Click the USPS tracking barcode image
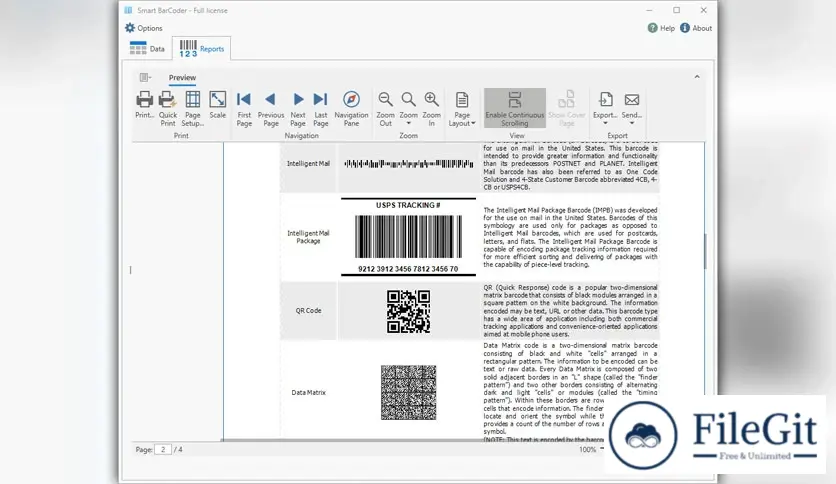Screen dimensions: 836x484 [x=408, y=237]
